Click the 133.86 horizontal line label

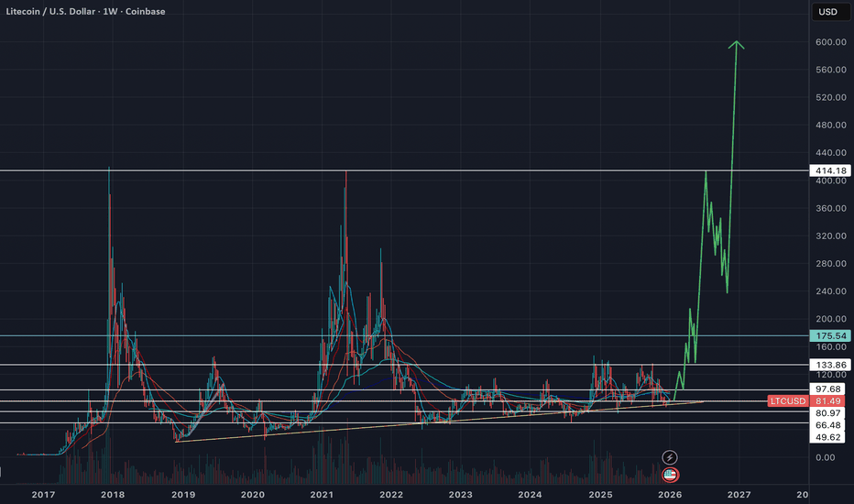point(833,365)
